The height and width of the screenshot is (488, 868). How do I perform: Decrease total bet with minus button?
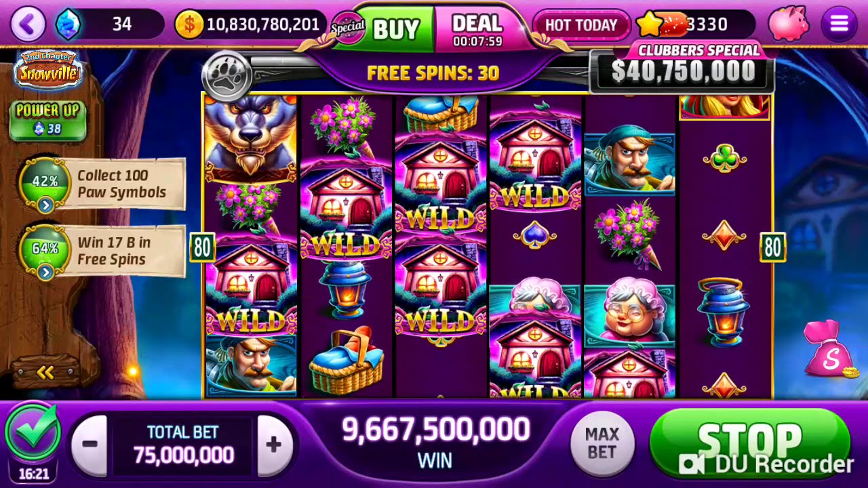click(90, 445)
